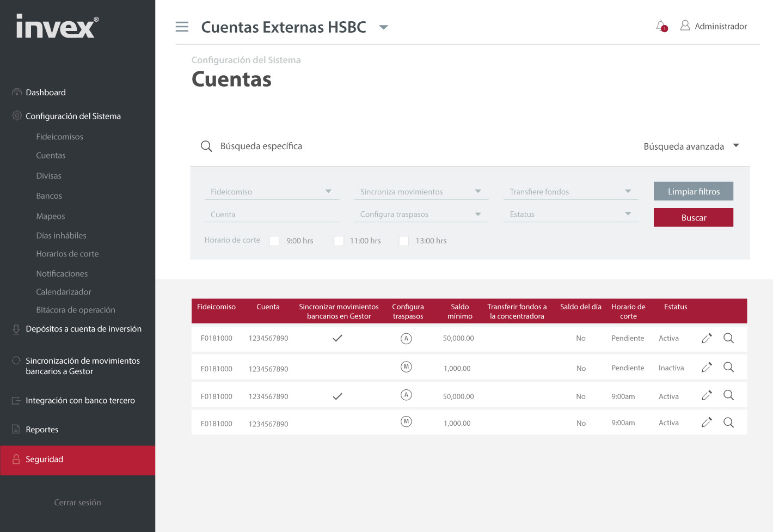The height and width of the screenshot is (532, 773).
Task: View details of the last table row
Action: [728, 423]
